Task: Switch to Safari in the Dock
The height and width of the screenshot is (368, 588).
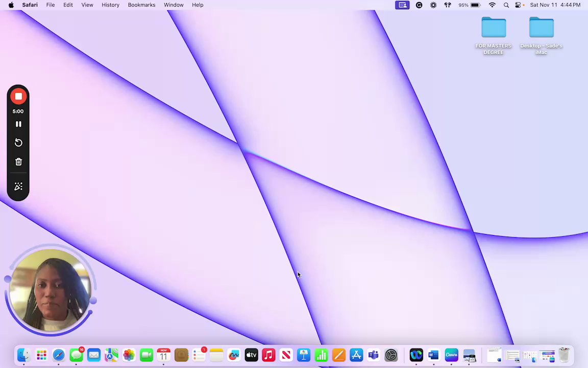Action: (x=59, y=355)
